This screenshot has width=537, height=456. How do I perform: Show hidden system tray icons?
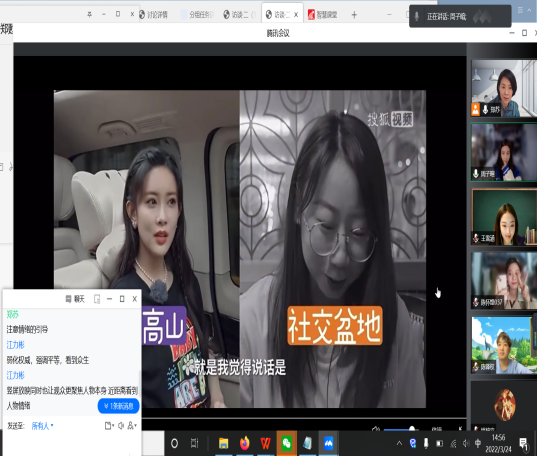(399, 443)
